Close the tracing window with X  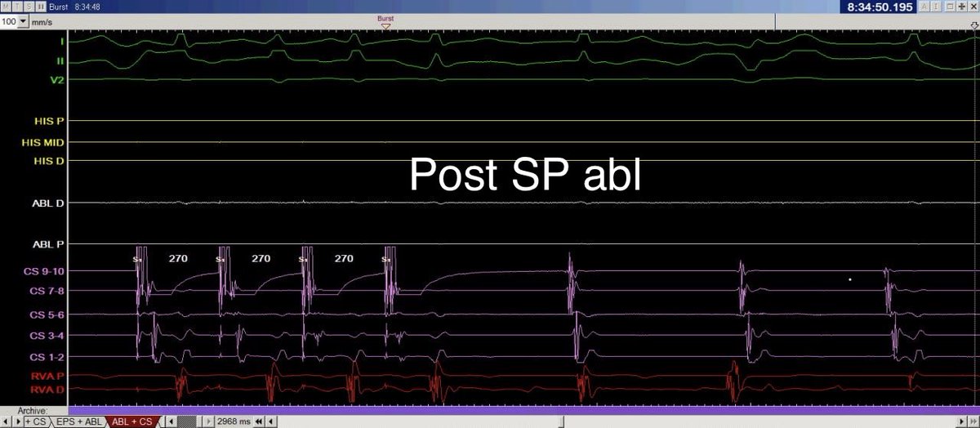click(973, 7)
